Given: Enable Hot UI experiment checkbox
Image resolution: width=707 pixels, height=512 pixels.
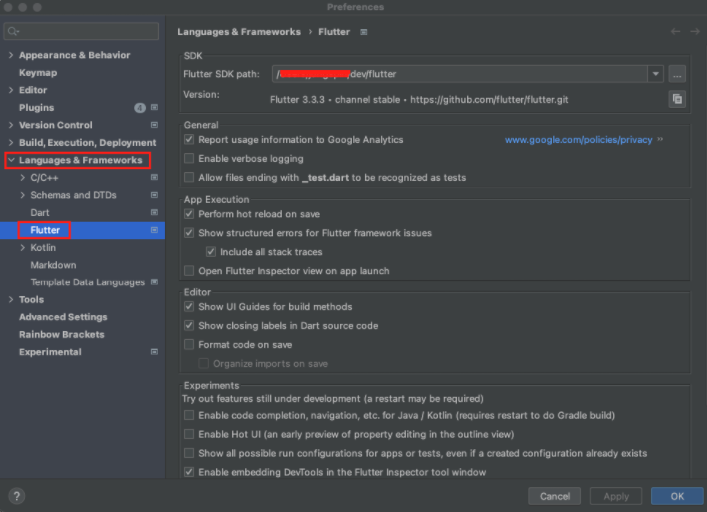Looking at the screenshot, I should [189, 434].
